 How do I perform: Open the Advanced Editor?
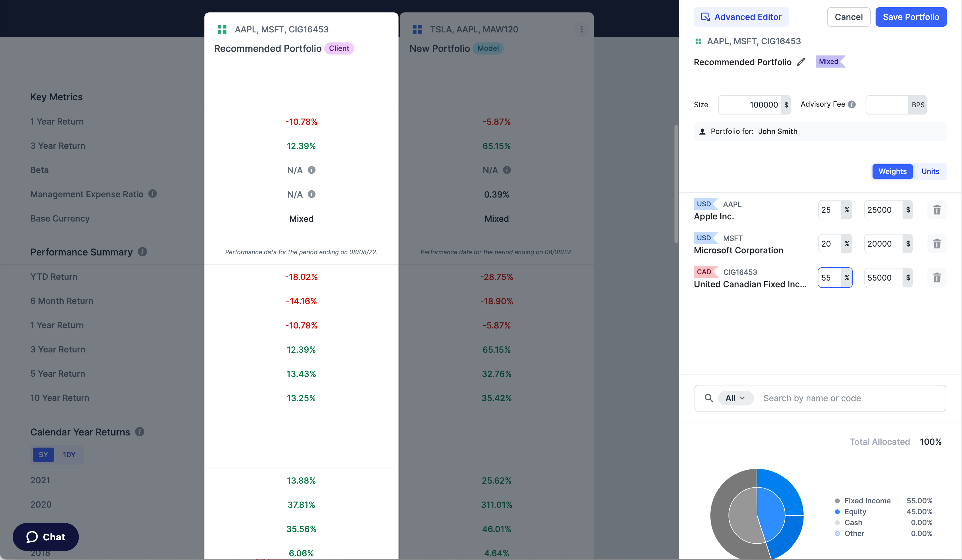[x=741, y=17]
